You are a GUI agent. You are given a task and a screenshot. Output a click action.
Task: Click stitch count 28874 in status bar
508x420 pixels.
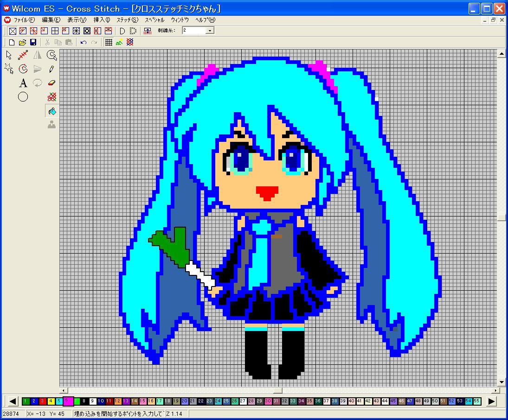(11, 414)
